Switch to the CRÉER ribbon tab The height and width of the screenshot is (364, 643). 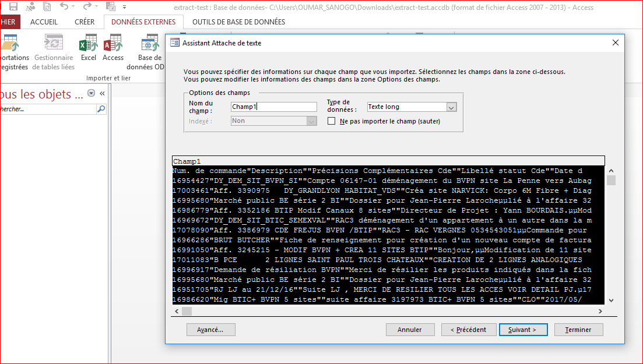pyautogui.click(x=85, y=22)
